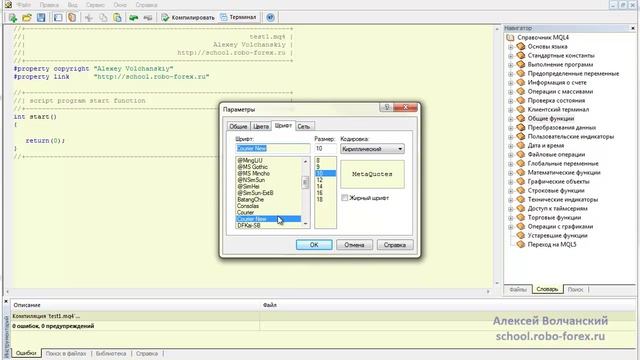
Task: Switch to the Общие tab in Параметры
Action: coord(238,127)
